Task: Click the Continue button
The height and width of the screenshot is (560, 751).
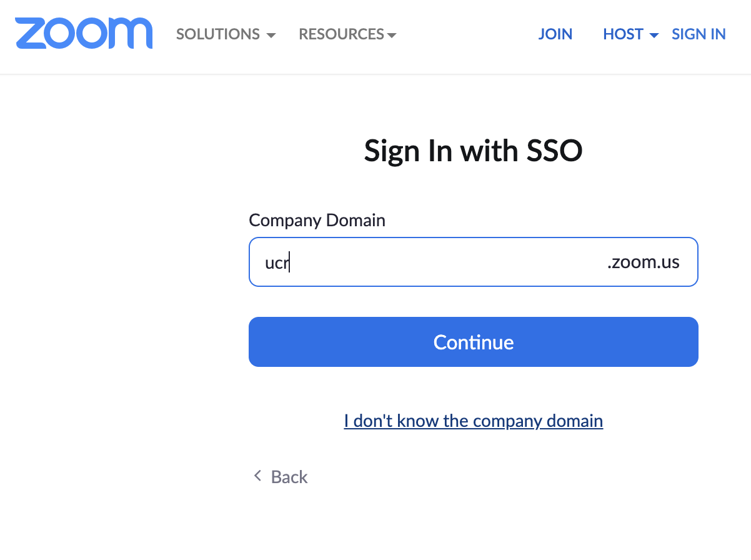Action: (474, 342)
